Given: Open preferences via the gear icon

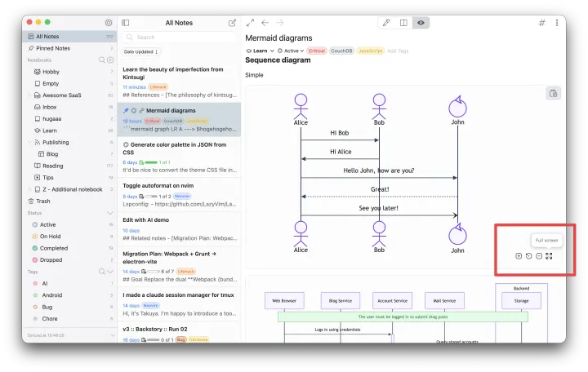Looking at the screenshot, I should point(109,23).
